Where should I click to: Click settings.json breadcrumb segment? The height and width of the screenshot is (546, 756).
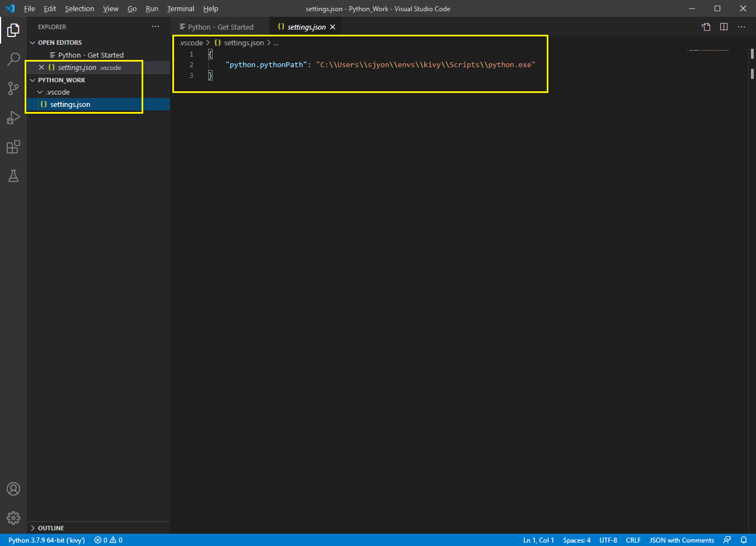[x=243, y=43]
